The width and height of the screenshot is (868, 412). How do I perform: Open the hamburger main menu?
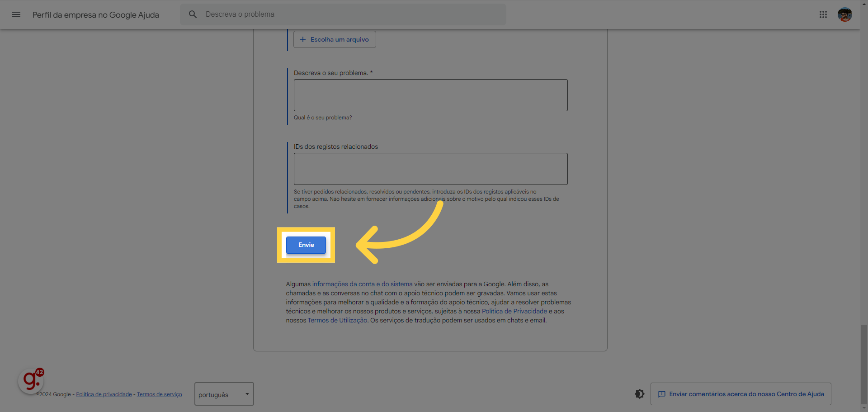click(16, 14)
